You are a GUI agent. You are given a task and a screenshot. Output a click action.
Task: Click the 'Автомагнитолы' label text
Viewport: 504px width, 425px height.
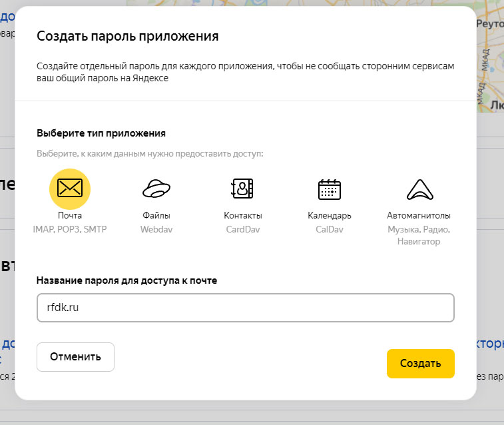tap(419, 215)
